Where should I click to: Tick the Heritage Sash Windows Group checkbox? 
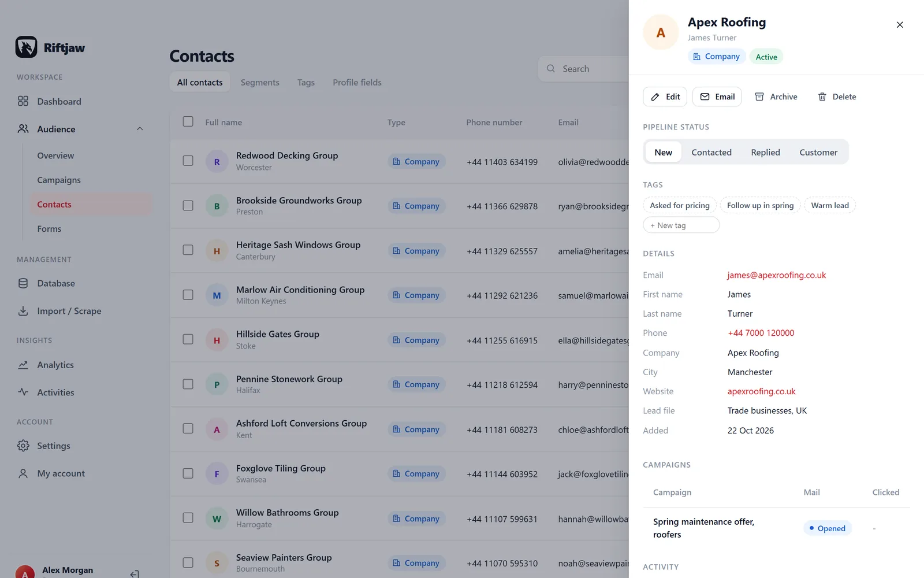click(x=188, y=250)
